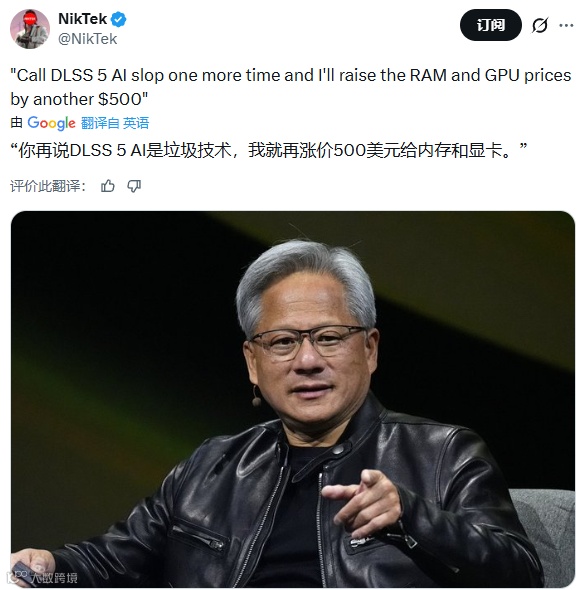Click the 翻译自 translated-from link

pyautogui.click(x=100, y=123)
